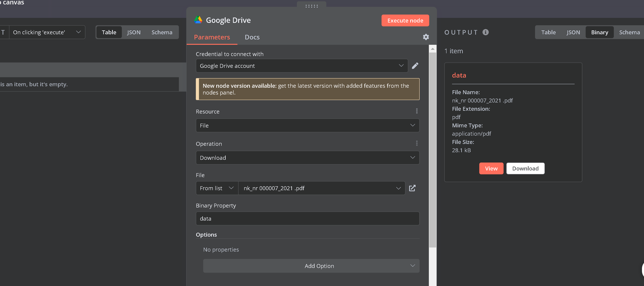
Task: Expand the Resource File dropdown
Action: 307,125
